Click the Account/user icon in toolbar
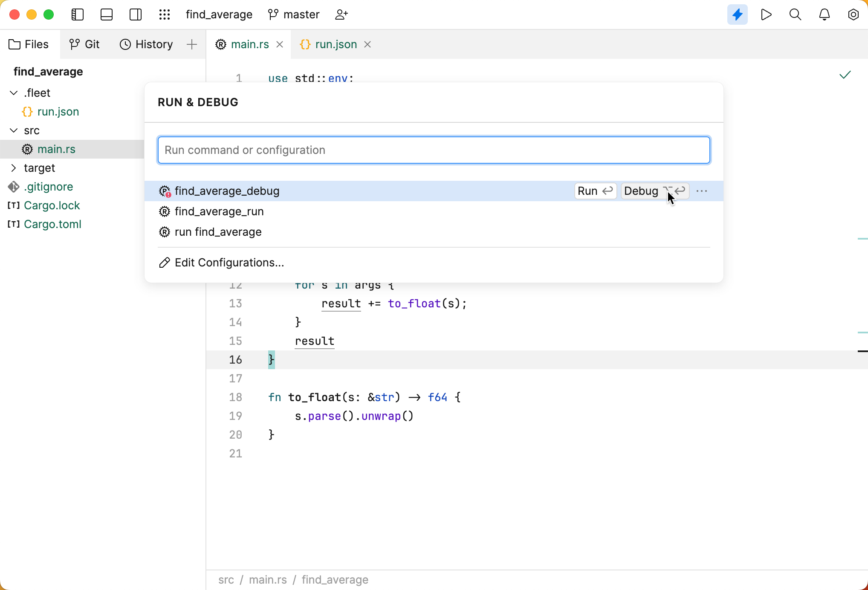 [342, 14]
